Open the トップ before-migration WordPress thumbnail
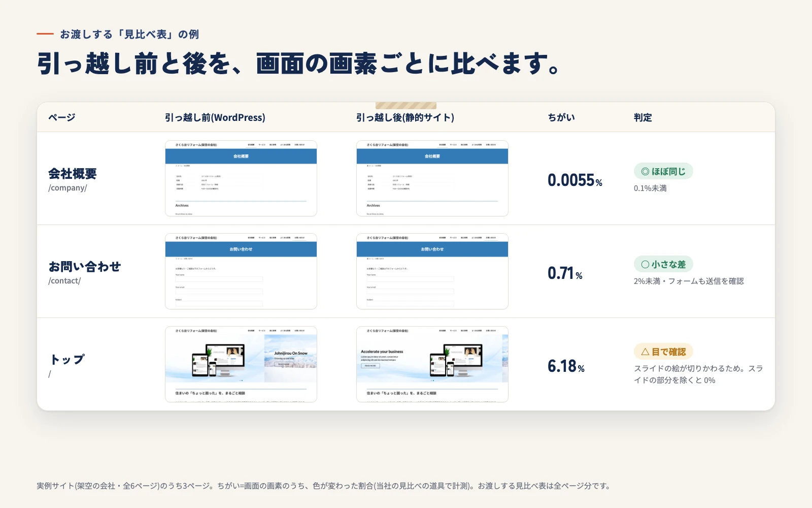Viewport: 812px width, 508px height. tap(241, 364)
